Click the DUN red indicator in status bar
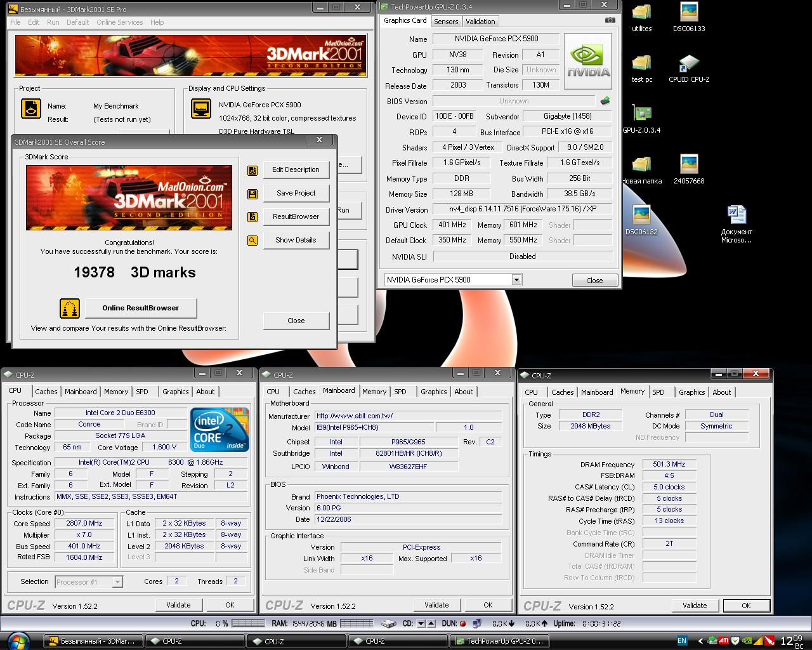 (x=462, y=624)
